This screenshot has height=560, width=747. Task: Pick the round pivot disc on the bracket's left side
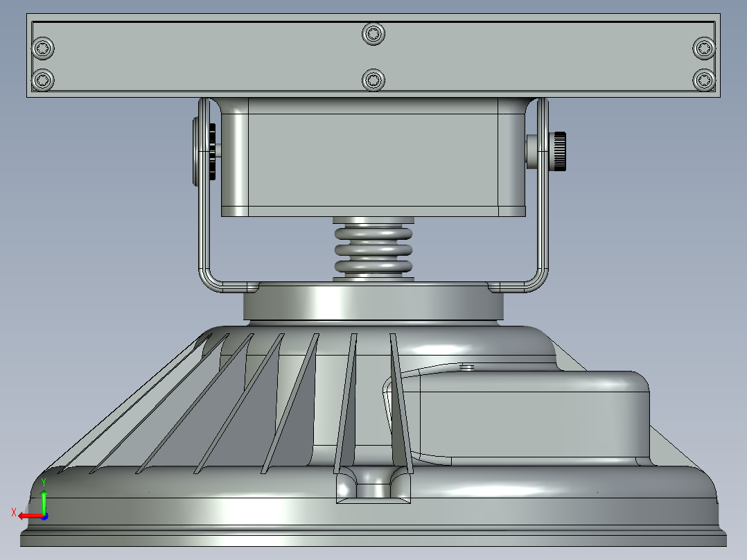point(196,152)
